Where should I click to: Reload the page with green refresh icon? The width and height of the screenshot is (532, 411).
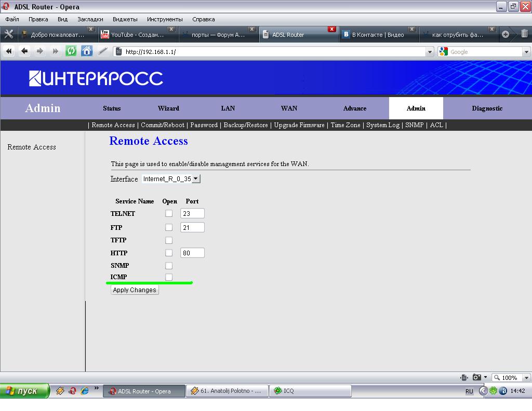coord(71,51)
